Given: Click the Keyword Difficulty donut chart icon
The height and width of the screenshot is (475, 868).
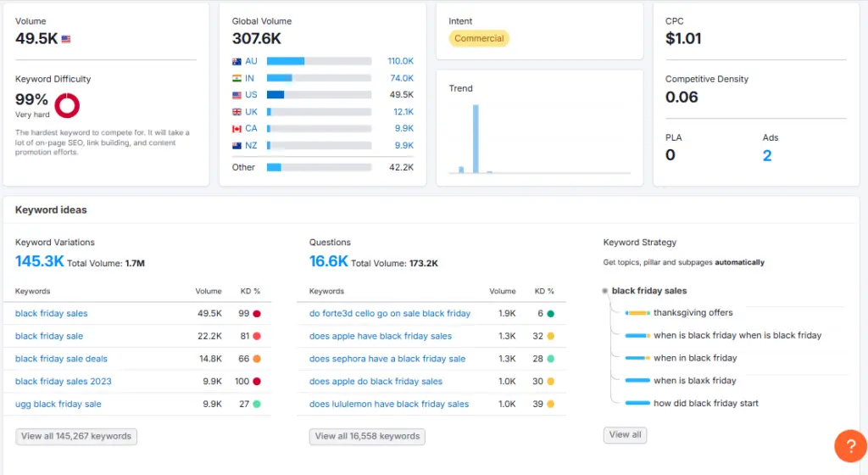Looking at the screenshot, I should pyautogui.click(x=67, y=105).
